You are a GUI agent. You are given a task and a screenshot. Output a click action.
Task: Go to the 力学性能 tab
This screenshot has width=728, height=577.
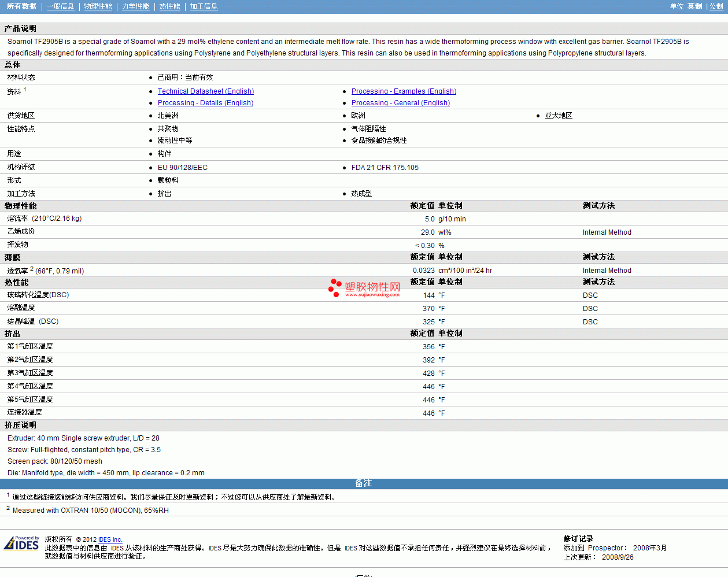click(135, 6)
